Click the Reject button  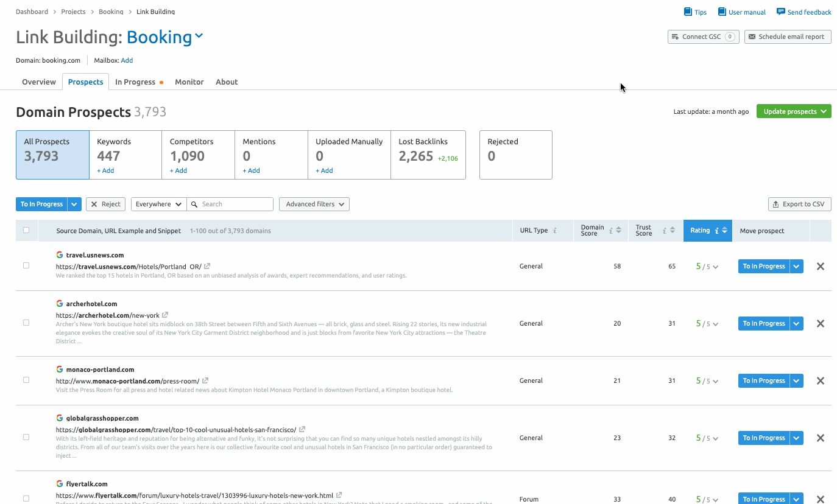pos(105,204)
